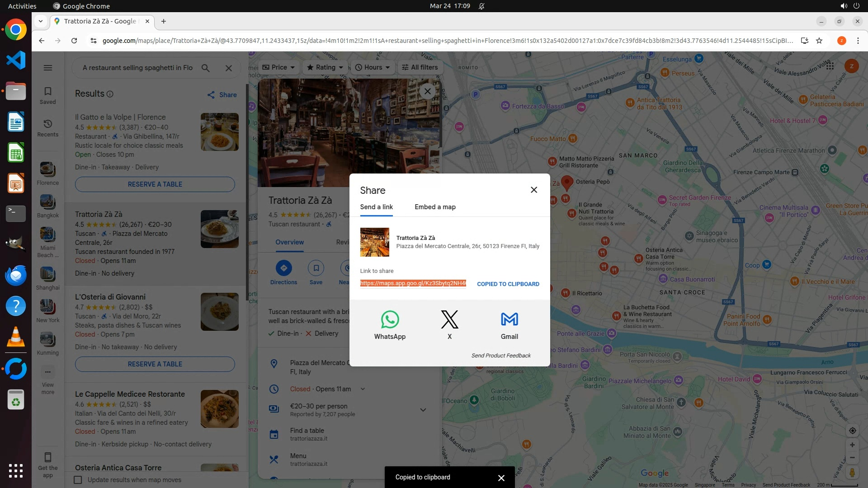This screenshot has height=488, width=868.
Task: Open Saved places in sidebar
Action: pos(48,95)
